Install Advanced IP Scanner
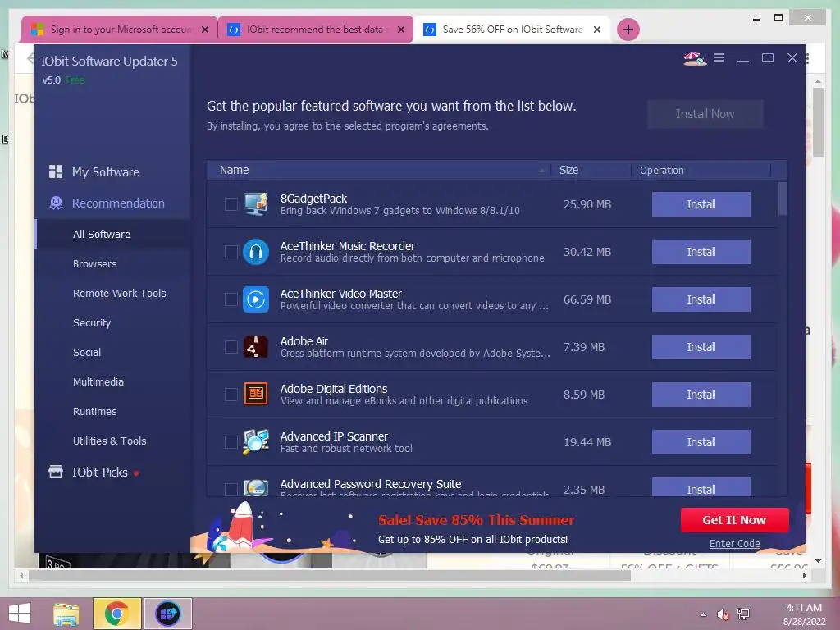 point(701,442)
